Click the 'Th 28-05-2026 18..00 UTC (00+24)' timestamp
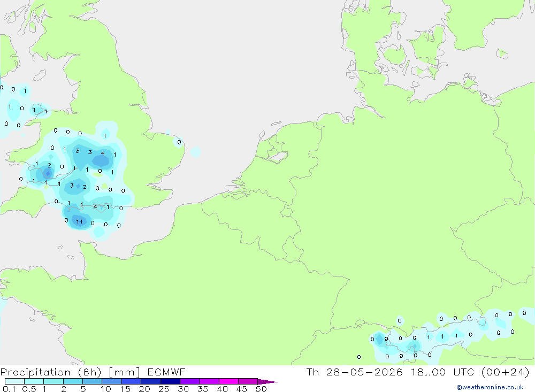 coord(418,372)
